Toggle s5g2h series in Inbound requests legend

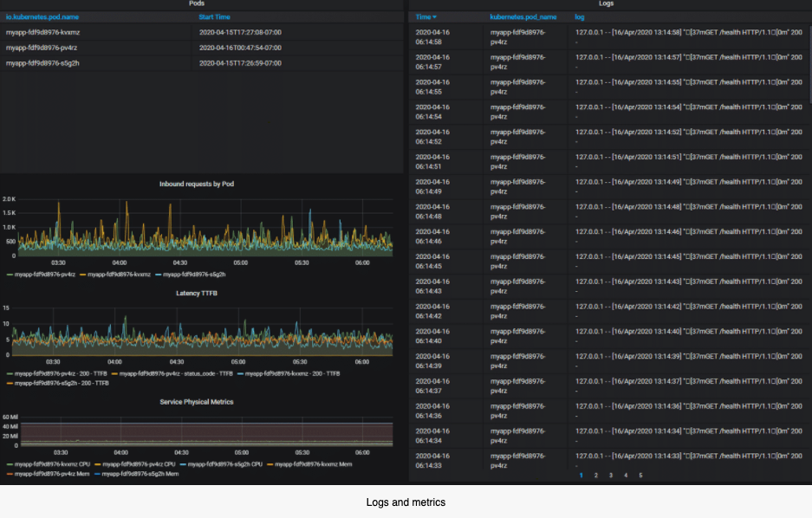tap(195, 274)
